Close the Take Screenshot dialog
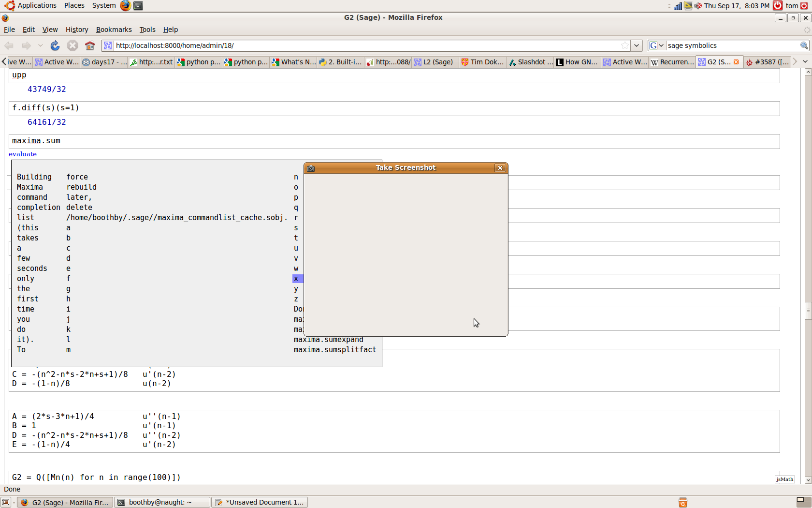Image resolution: width=812 pixels, height=508 pixels. point(500,168)
